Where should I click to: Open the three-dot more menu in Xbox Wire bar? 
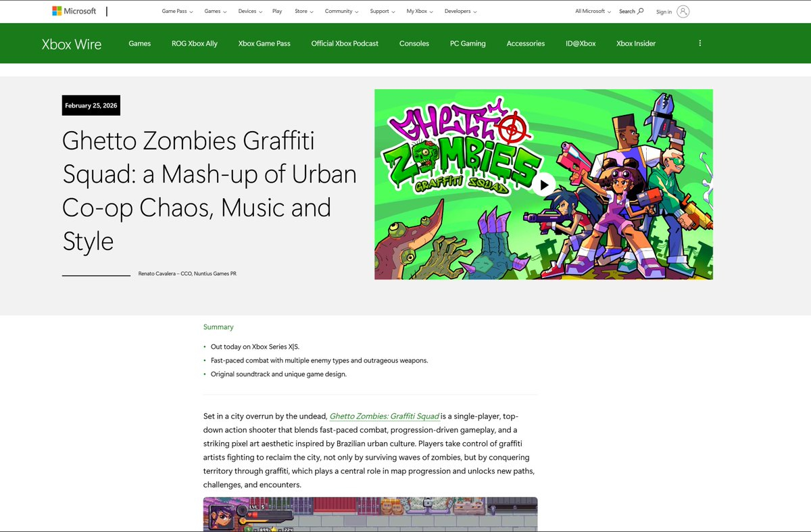pos(699,43)
